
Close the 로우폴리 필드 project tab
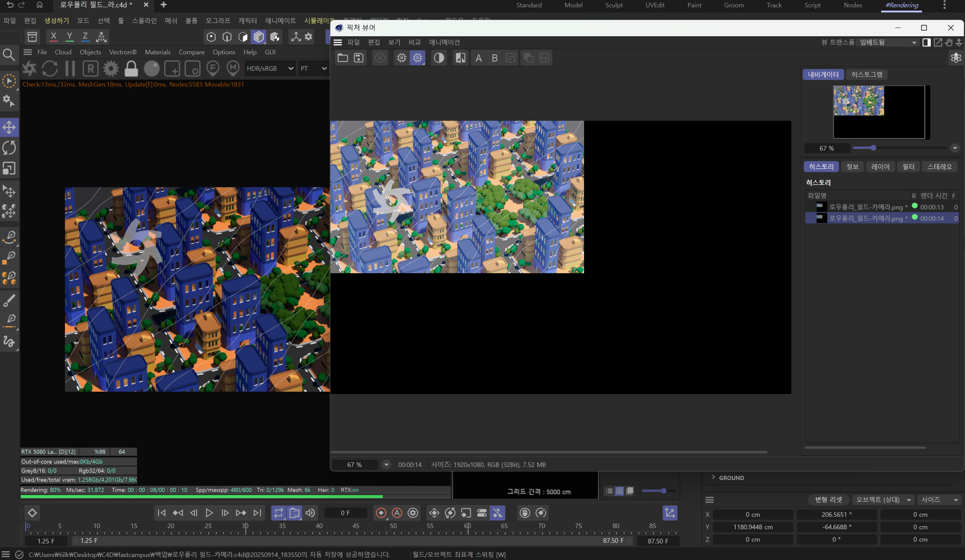(146, 5)
